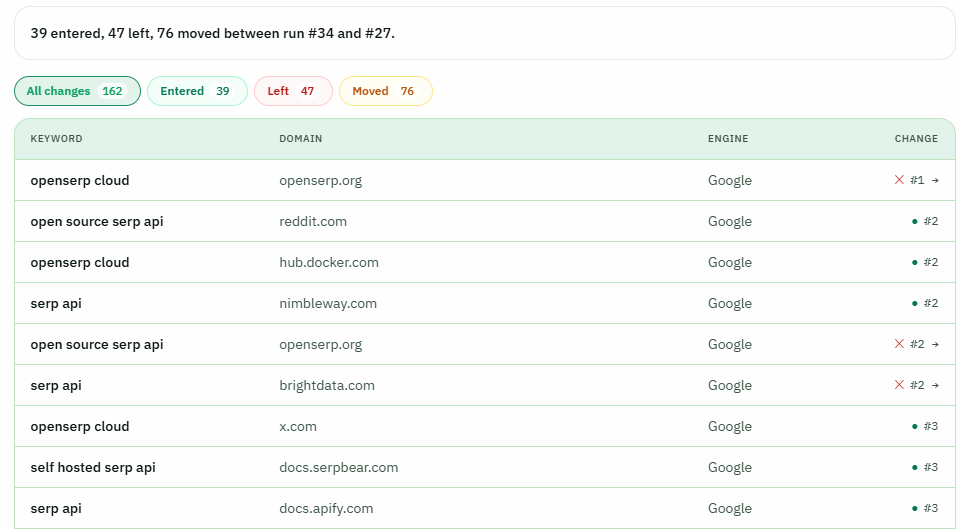The width and height of the screenshot is (962, 529).
Task: Click the green dot in reddit.com row
Action: click(915, 222)
